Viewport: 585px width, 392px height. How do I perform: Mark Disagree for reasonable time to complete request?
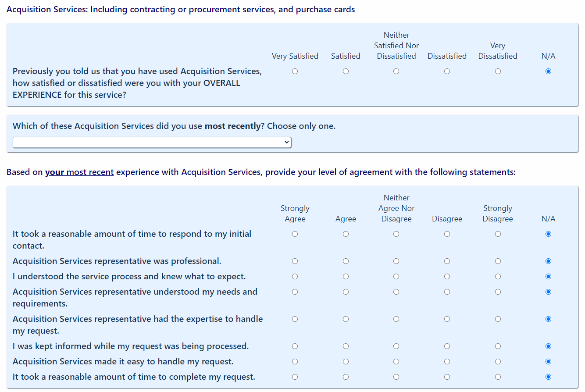click(447, 377)
